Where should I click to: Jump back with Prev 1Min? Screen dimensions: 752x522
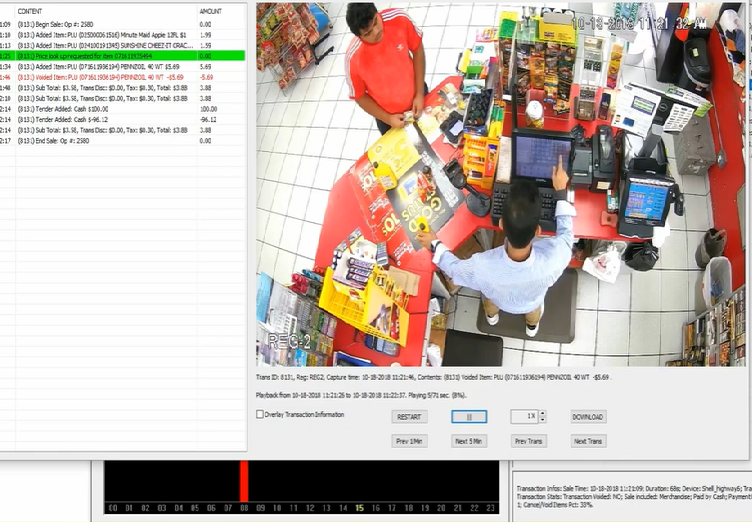click(x=409, y=441)
